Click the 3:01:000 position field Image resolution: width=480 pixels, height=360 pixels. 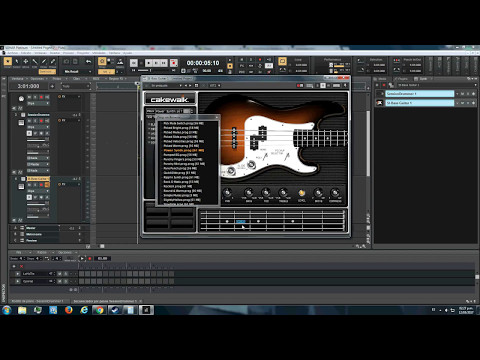28,86
